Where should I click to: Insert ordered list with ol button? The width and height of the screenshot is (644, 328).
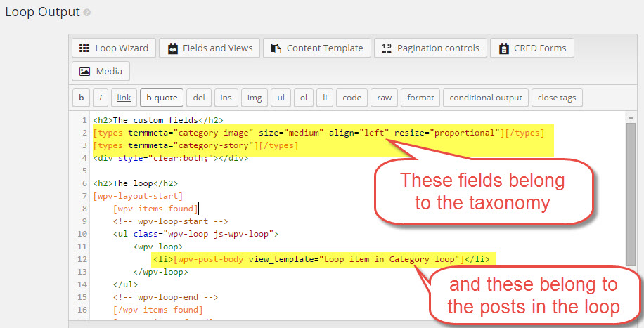(x=304, y=98)
